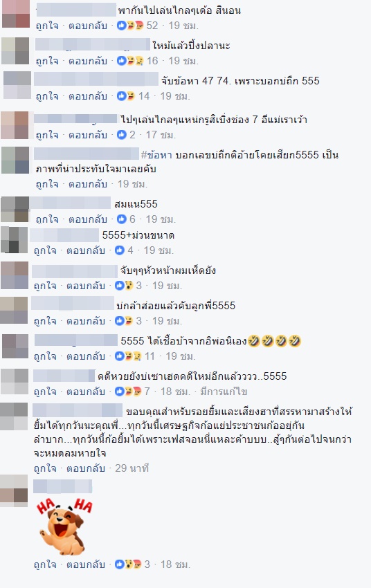Open reactions with count 3 under dog sticker
The width and height of the screenshot is (371, 588).
tap(132, 564)
